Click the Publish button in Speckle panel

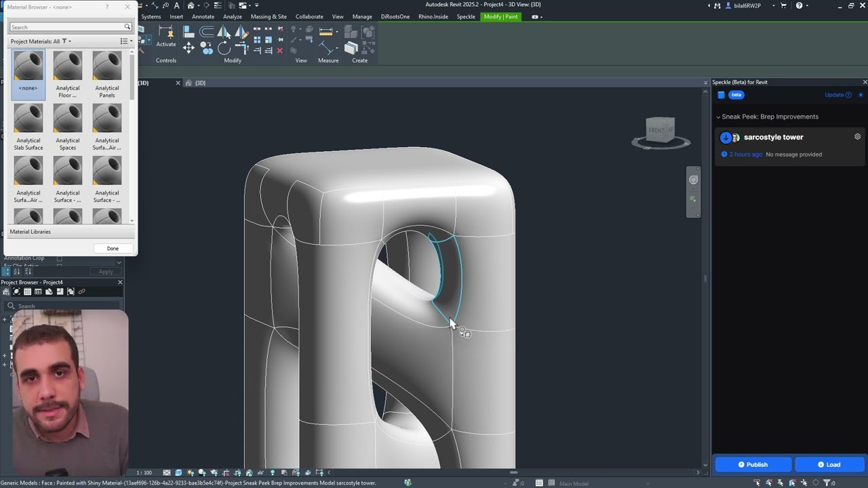pos(753,464)
